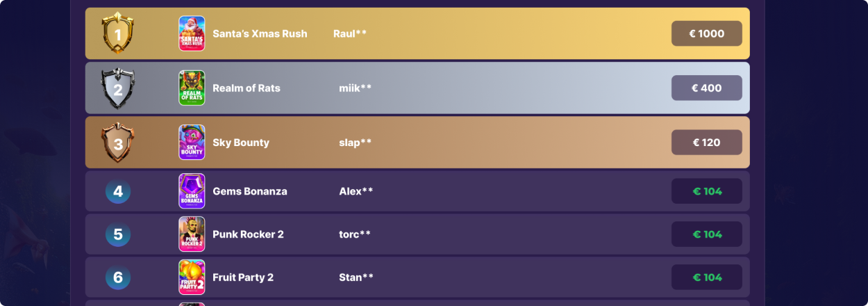The height and width of the screenshot is (306, 868).
Task: Click the silver second-place shield badge
Action: [x=118, y=88]
